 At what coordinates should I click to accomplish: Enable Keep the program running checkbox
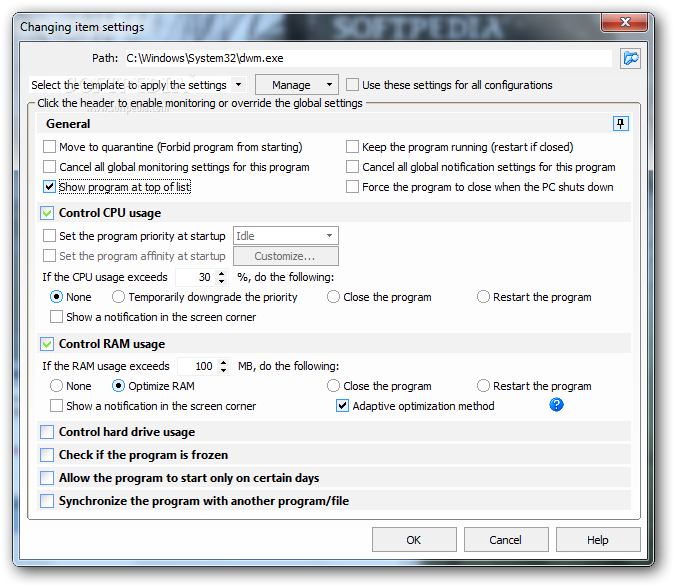tap(352, 147)
